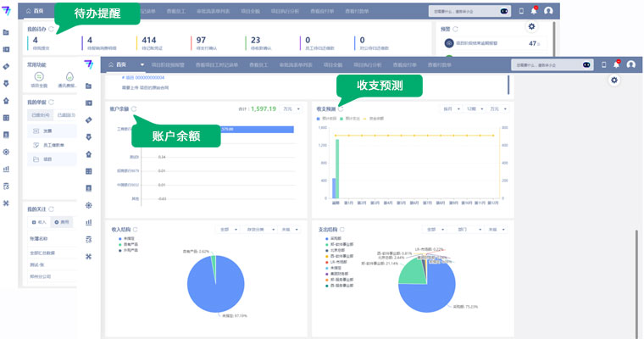The width and height of the screenshot is (644, 339).
Task: Refresh the 账户余额 panel
Action: (x=134, y=108)
